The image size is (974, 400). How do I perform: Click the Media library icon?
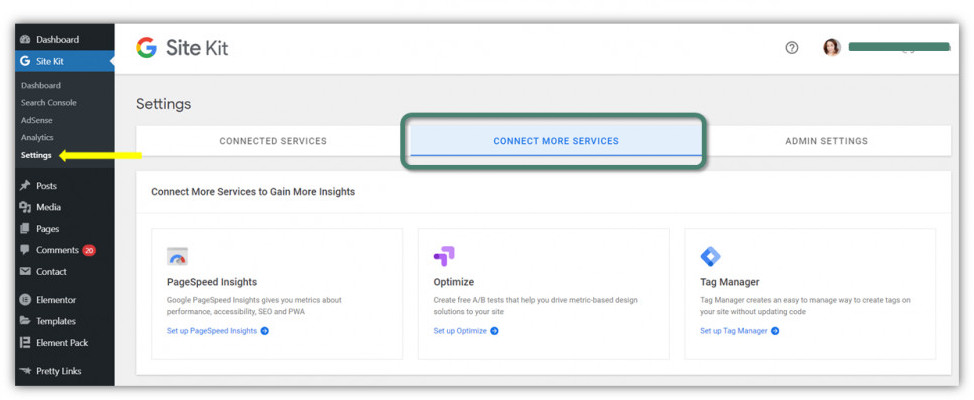click(25, 207)
